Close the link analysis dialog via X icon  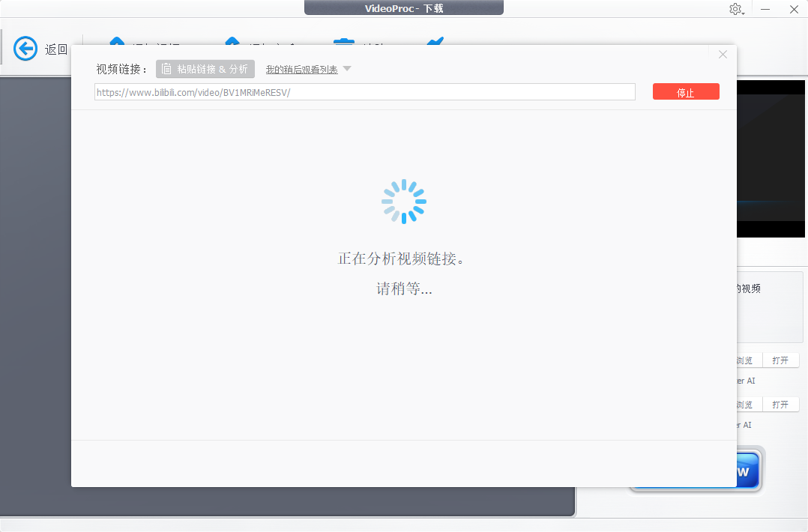click(x=722, y=54)
